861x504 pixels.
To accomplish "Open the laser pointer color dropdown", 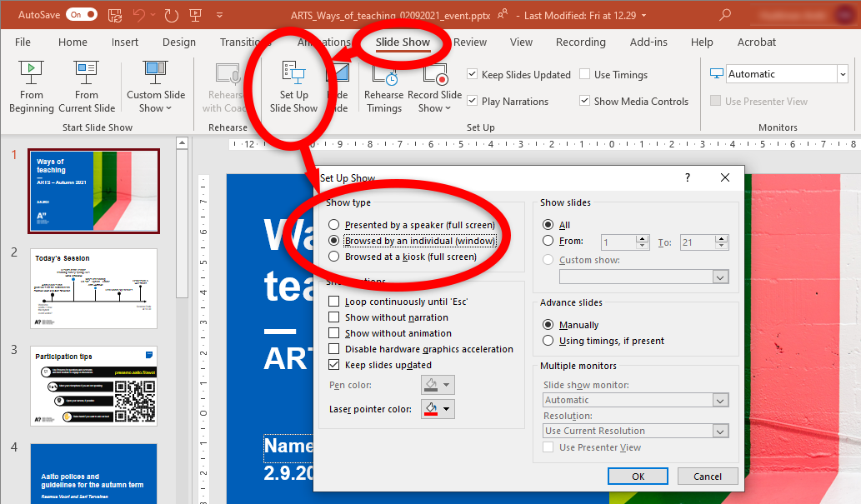I will 448,409.
